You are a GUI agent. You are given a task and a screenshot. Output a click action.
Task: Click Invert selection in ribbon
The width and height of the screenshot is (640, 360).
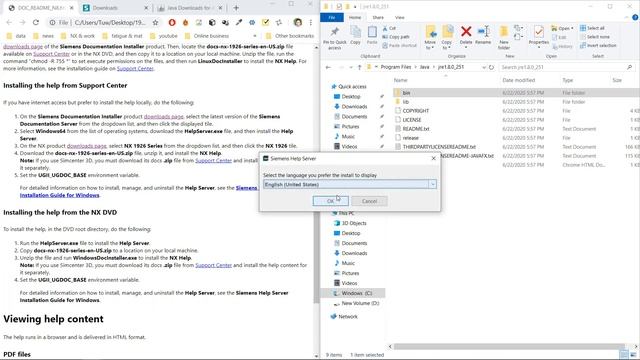tap(598, 45)
